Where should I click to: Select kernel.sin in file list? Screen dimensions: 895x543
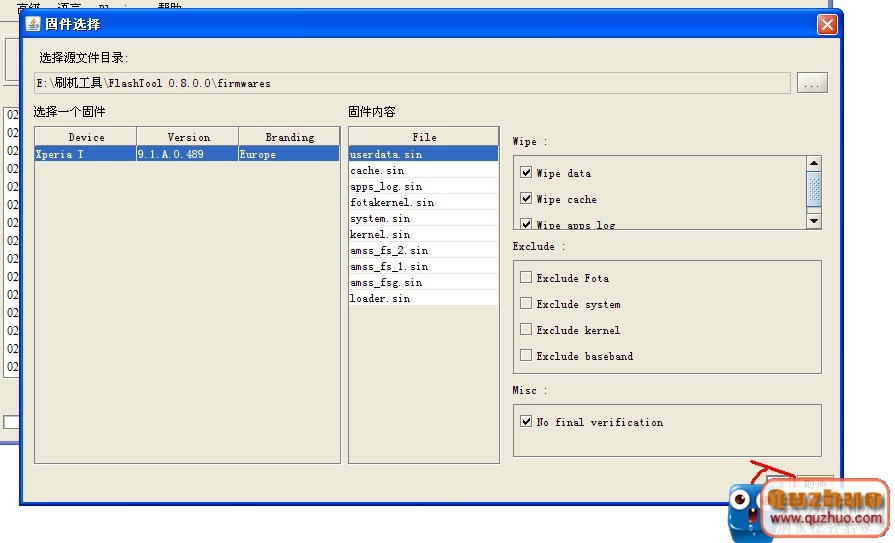[x=424, y=234]
